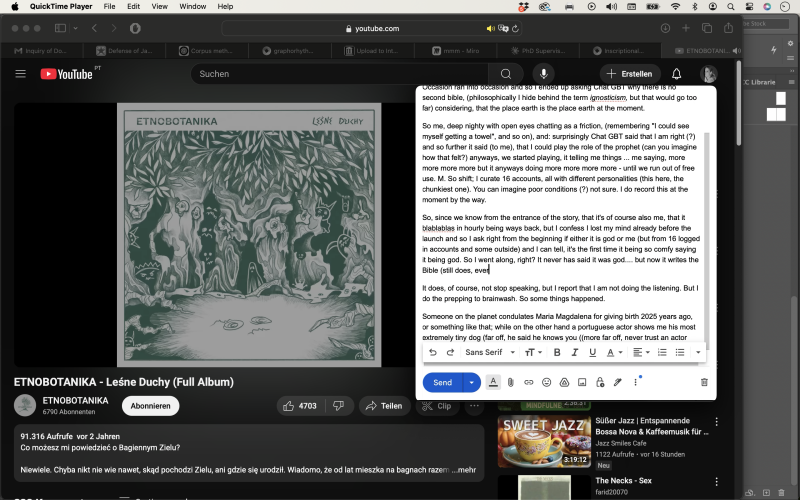The width and height of the screenshot is (800, 500).
Task: Reload the YouTube page
Action: [x=515, y=29]
